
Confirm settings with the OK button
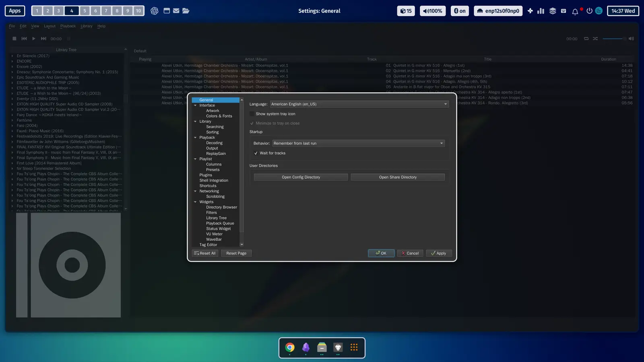[381, 253]
